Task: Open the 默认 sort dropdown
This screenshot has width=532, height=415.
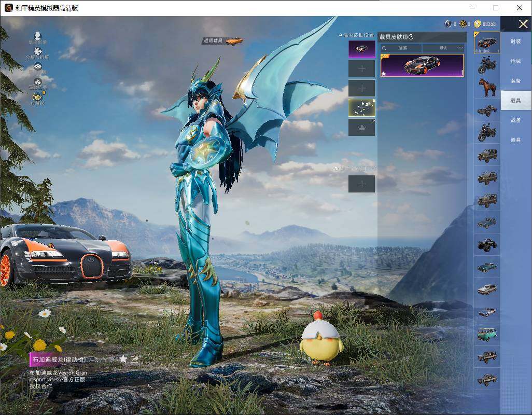Action: [x=443, y=48]
